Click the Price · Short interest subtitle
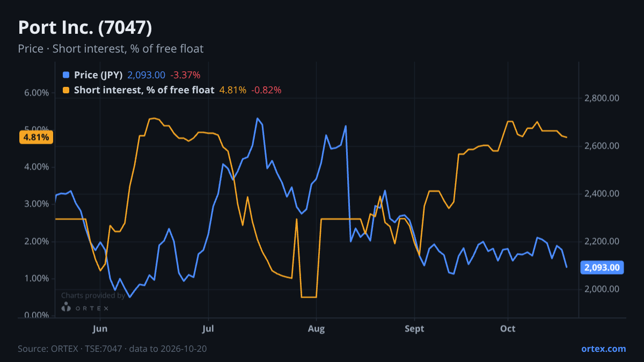 pos(111,49)
